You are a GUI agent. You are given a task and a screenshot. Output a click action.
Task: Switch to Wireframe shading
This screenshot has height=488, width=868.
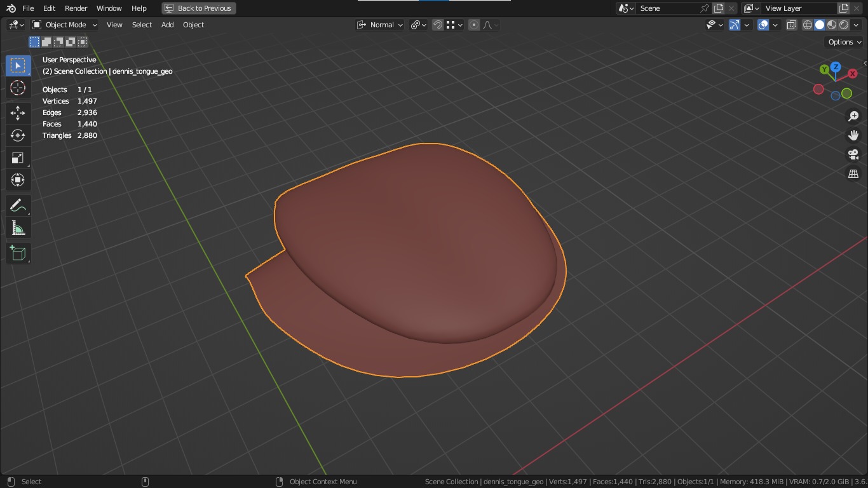(x=808, y=25)
